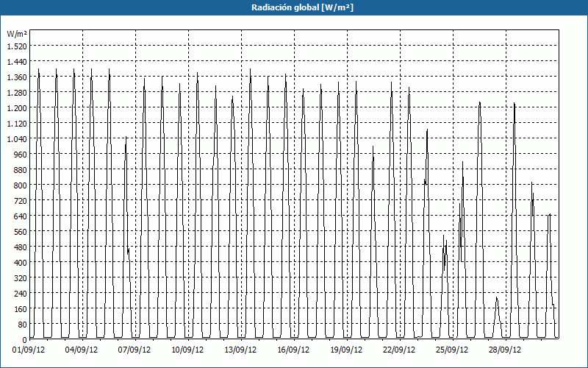The height and width of the screenshot is (368, 588).
Task: Select the 25/09/12 date label
Action: click(x=452, y=350)
